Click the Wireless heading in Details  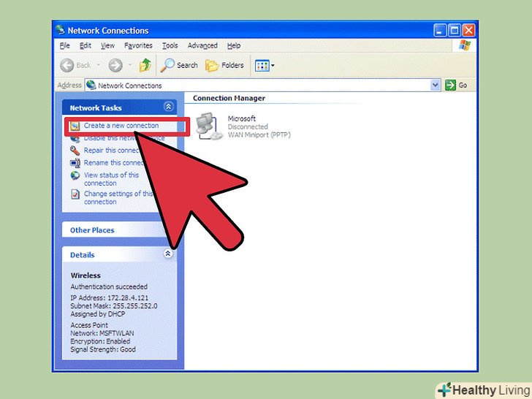[x=85, y=275]
